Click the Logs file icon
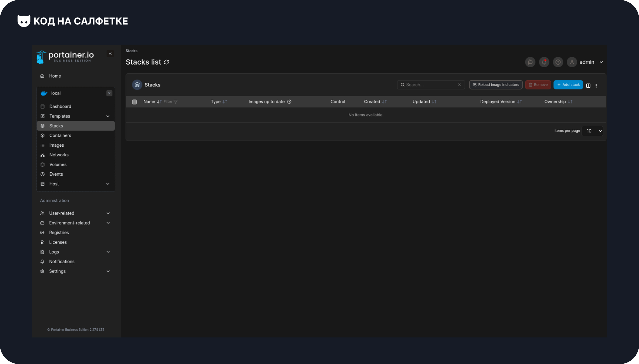Viewport: 639px width, 364px height. [x=42, y=252]
